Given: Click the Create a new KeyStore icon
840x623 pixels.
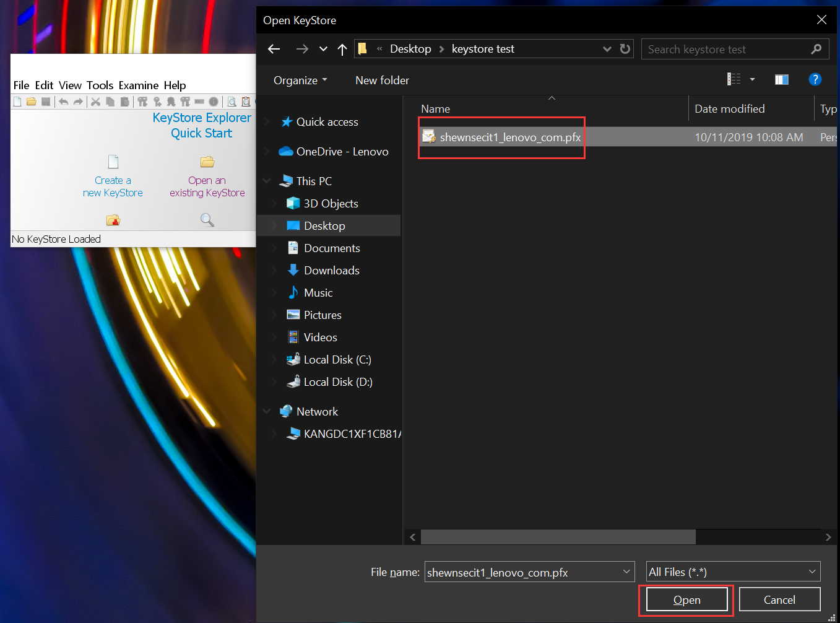Looking at the screenshot, I should pos(113,161).
